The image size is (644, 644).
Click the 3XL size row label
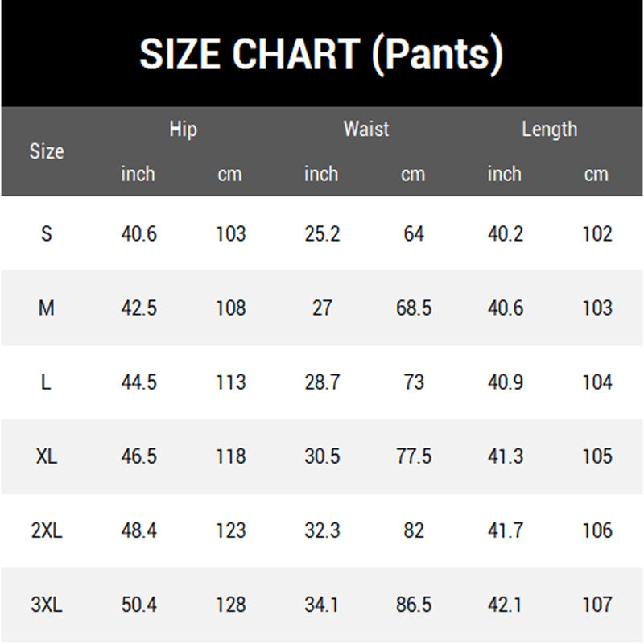[47, 605]
